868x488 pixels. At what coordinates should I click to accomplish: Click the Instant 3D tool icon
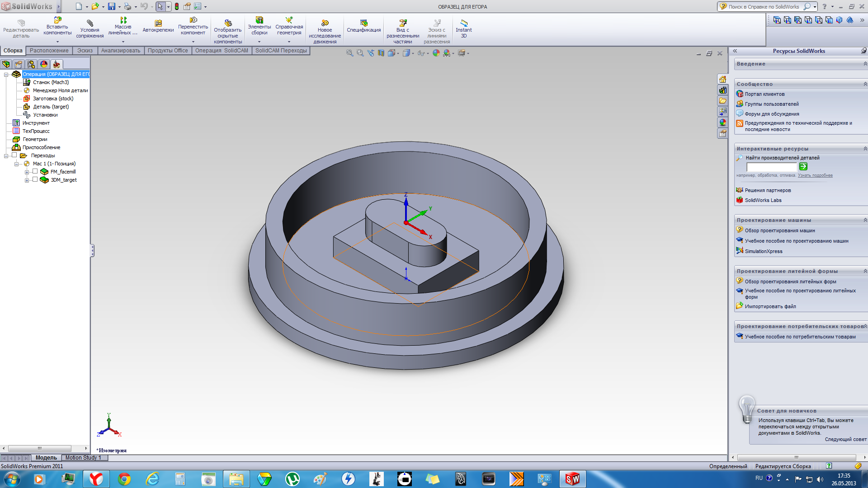(x=463, y=22)
